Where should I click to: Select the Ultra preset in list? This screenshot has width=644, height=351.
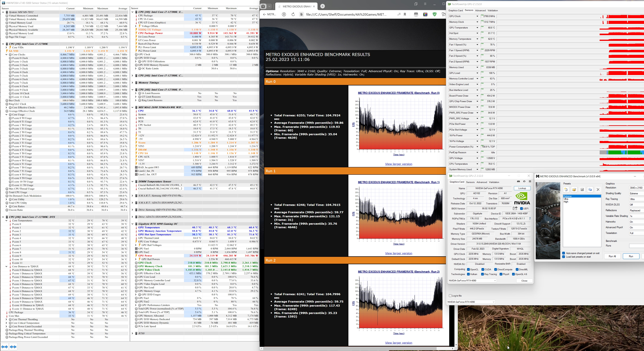coord(566,199)
